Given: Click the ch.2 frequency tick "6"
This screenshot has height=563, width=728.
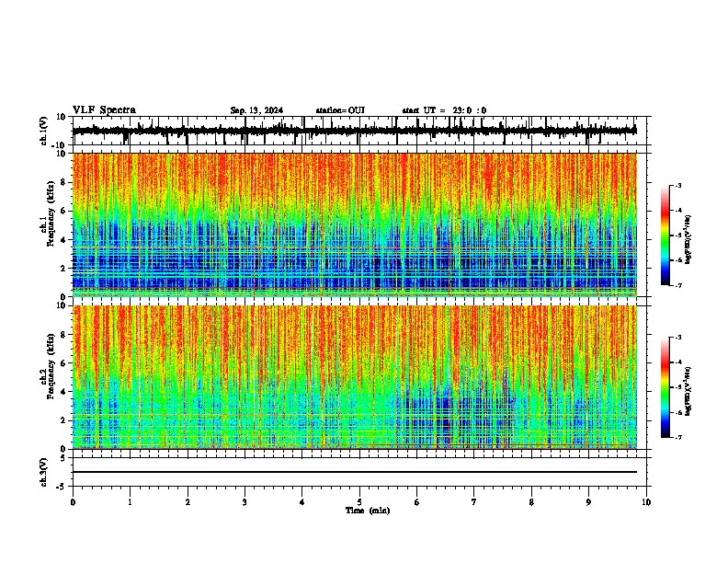Looking at the screenshot, I should click(63, 363).
